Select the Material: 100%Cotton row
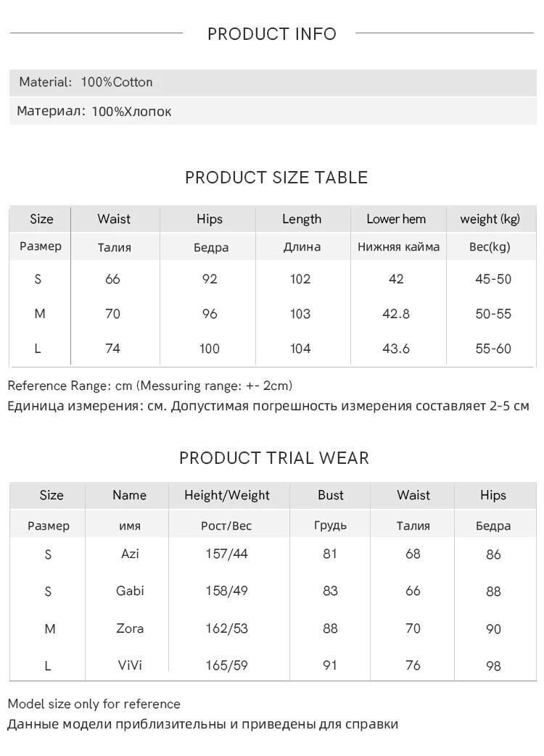 86,83
